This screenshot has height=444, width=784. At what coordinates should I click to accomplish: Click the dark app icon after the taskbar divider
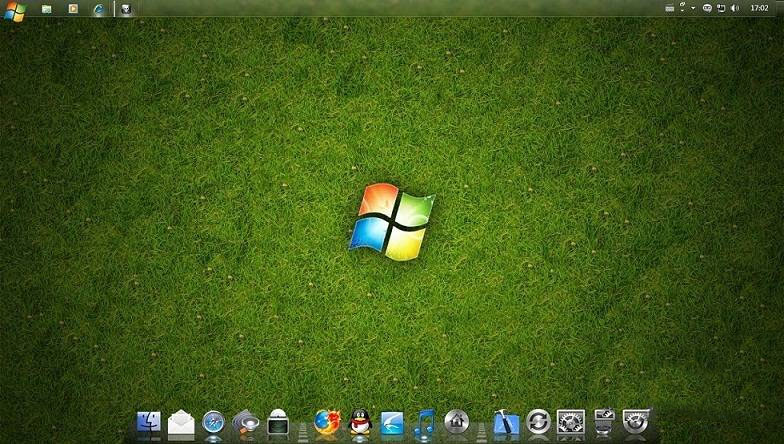(x=126, y=9)
